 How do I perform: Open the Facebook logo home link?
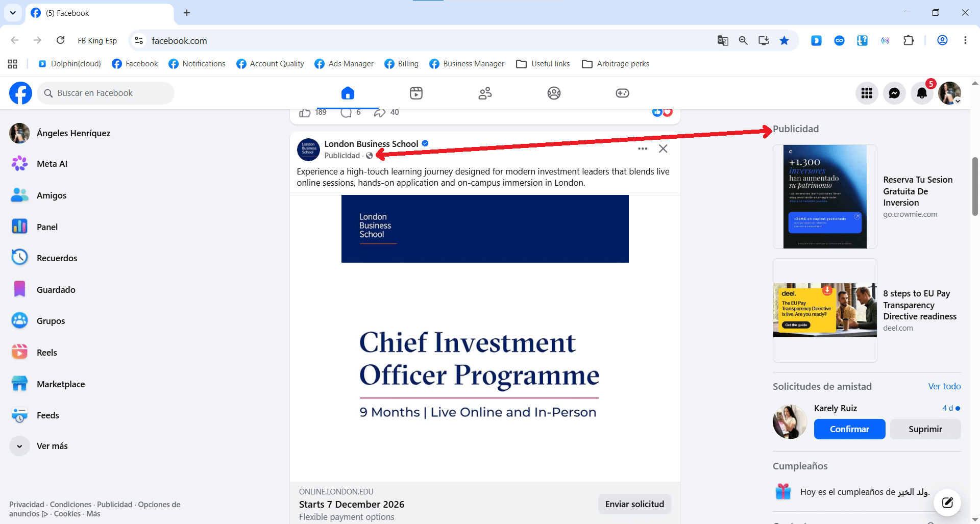(20, 93)
